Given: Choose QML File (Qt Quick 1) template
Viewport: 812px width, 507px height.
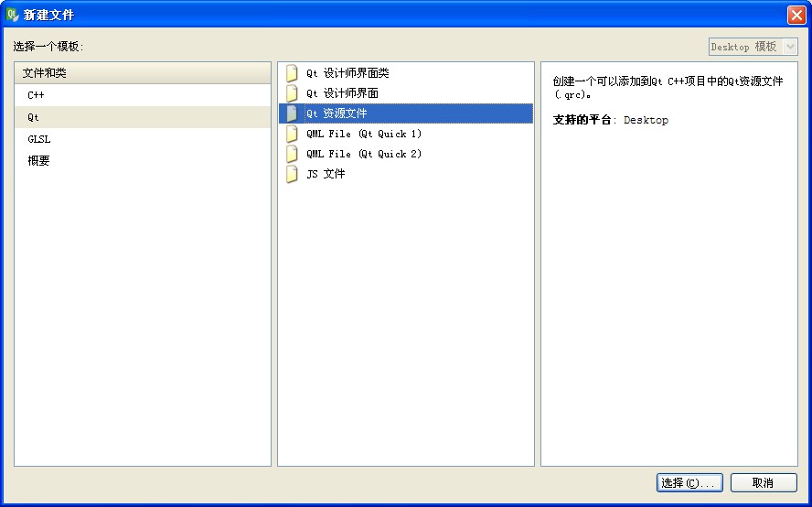Looking at the screenshot, I should pos(406,134).
